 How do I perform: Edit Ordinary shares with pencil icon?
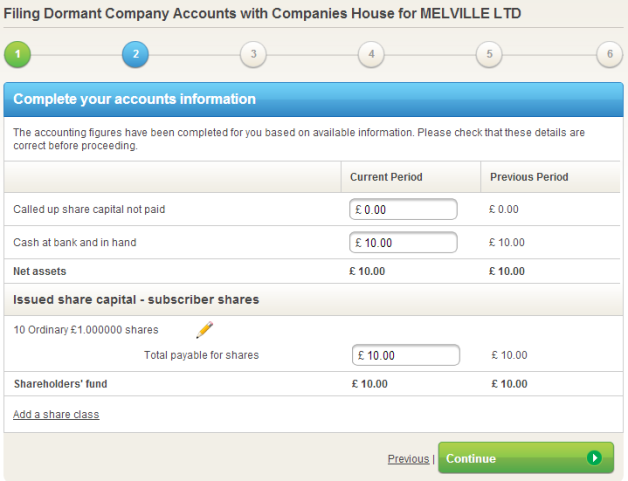(205, 330)
